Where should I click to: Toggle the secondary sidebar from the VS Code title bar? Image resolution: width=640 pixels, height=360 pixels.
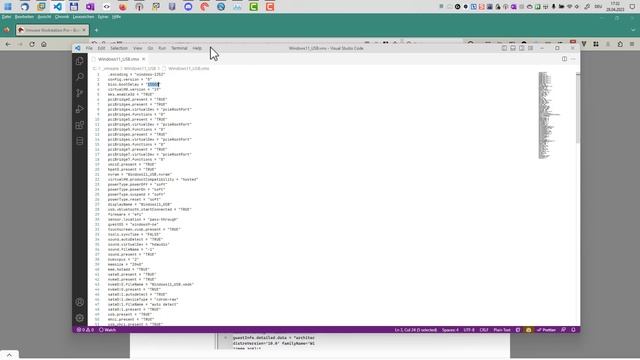(x=522, y=48)
